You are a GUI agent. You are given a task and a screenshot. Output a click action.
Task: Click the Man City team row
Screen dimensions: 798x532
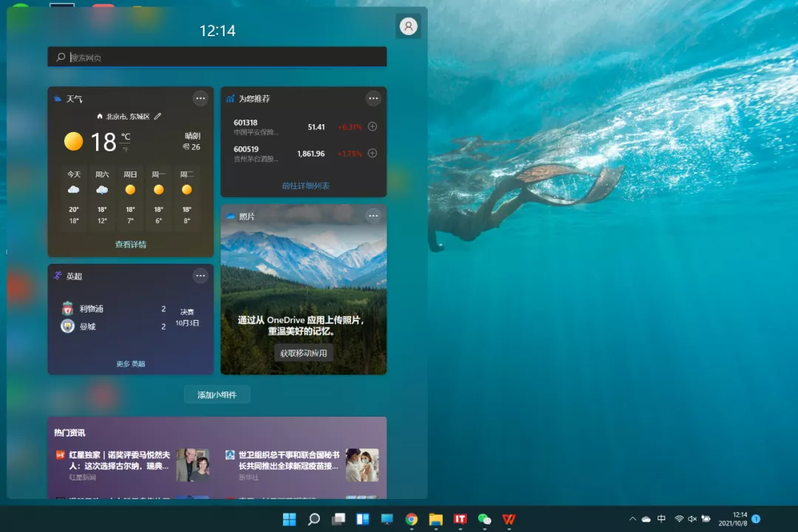[x=115, y=327]
